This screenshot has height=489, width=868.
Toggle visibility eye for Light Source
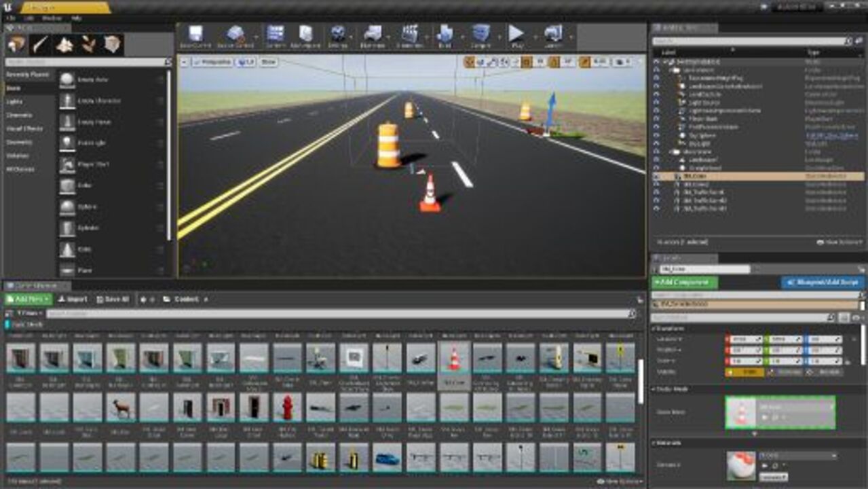(656, 103)
